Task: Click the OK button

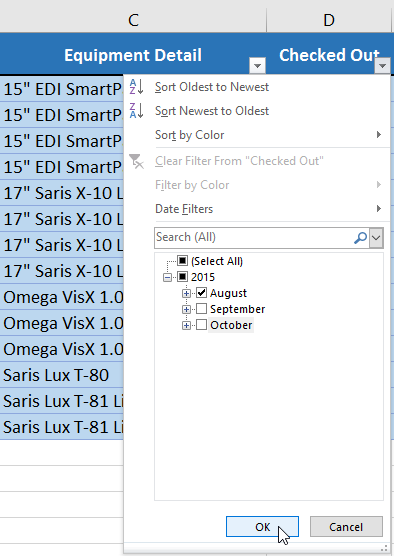Action: pyautogui.click(x=262, y=527)
